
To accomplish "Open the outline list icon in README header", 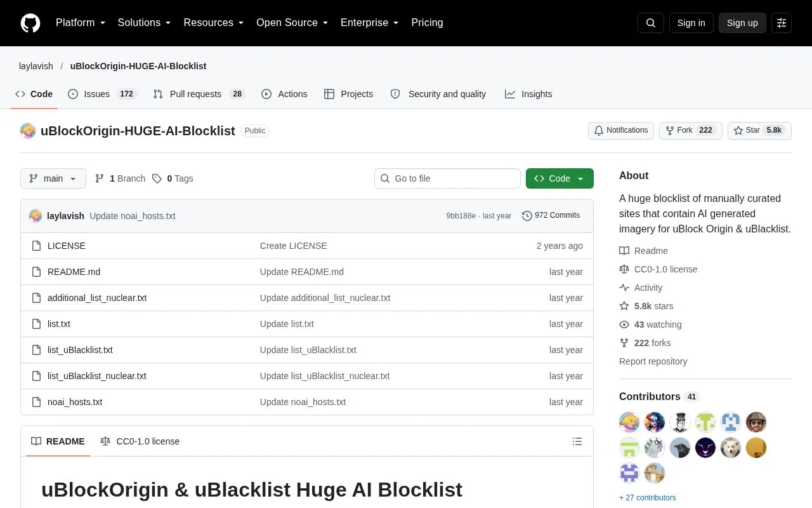I will pyautogui.click(x=577, y=441).
